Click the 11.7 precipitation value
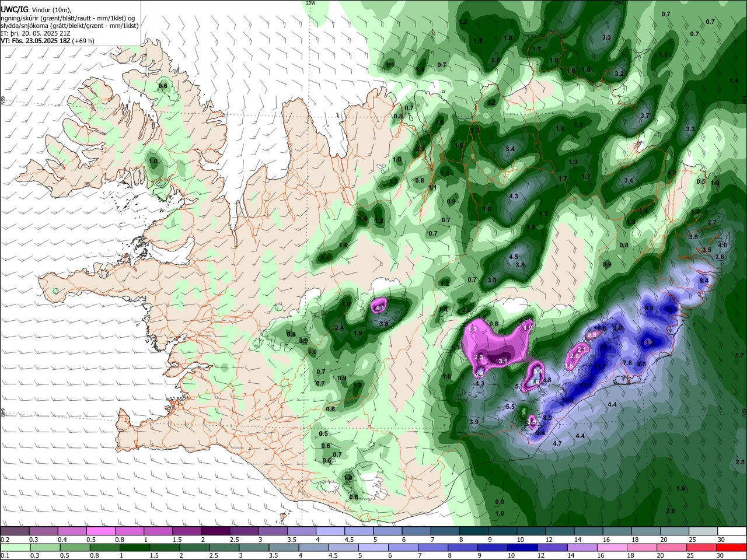Screen dimensions: 747x560 [600, 366]
